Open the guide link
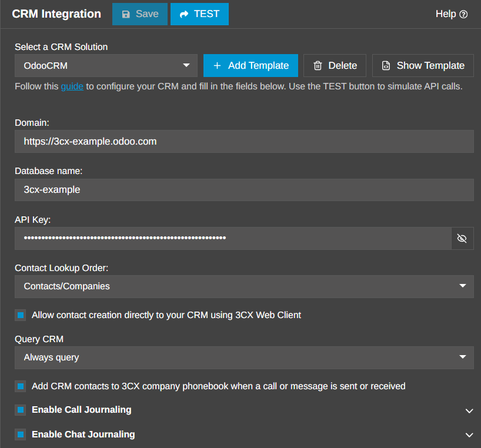The width and height of the screenshot is (481, 448). pos(72,86)
